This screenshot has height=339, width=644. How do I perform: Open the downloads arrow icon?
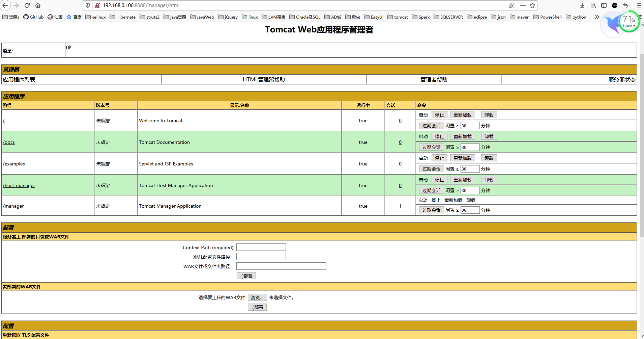click(582, 5)
